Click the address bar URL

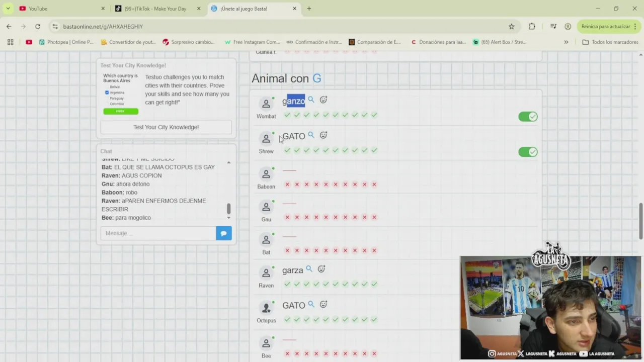(103, 26)
